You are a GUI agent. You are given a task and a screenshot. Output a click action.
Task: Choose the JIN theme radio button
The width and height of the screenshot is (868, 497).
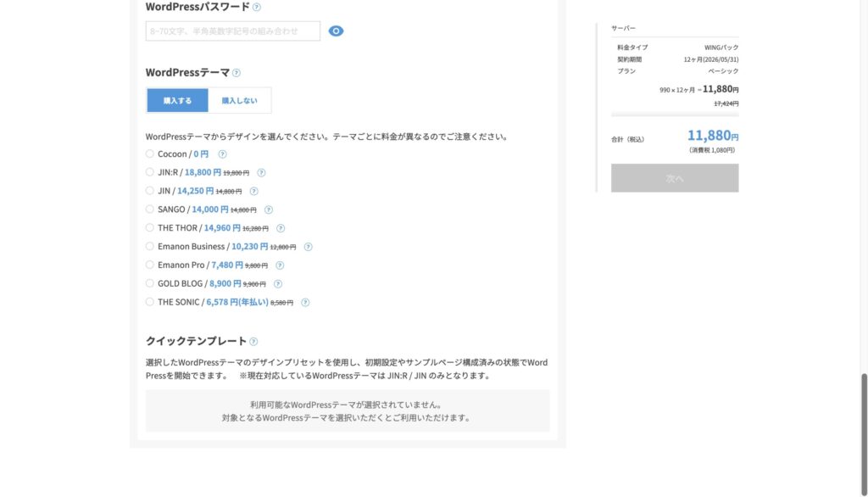(x=149, y=191)
